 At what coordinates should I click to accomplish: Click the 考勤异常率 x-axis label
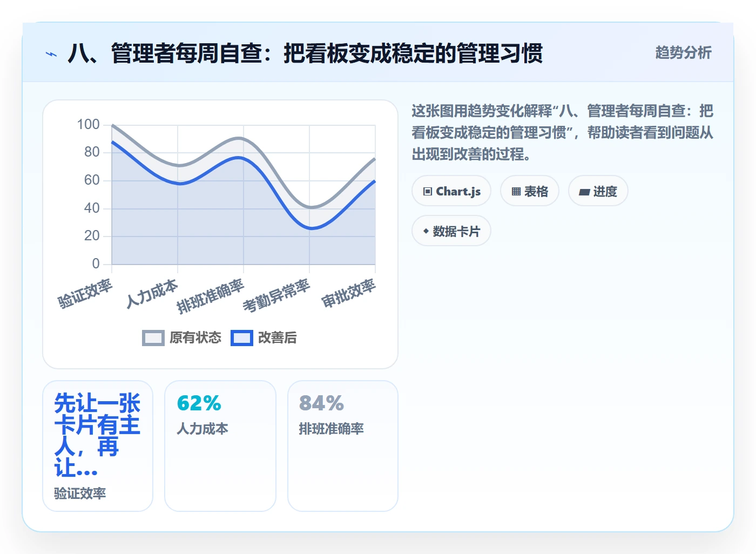276,296
